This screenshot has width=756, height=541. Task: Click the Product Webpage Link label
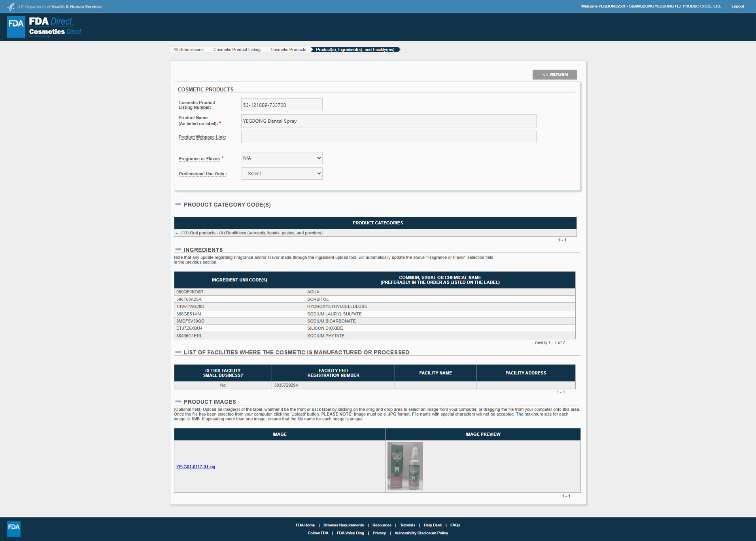[202, 137]
